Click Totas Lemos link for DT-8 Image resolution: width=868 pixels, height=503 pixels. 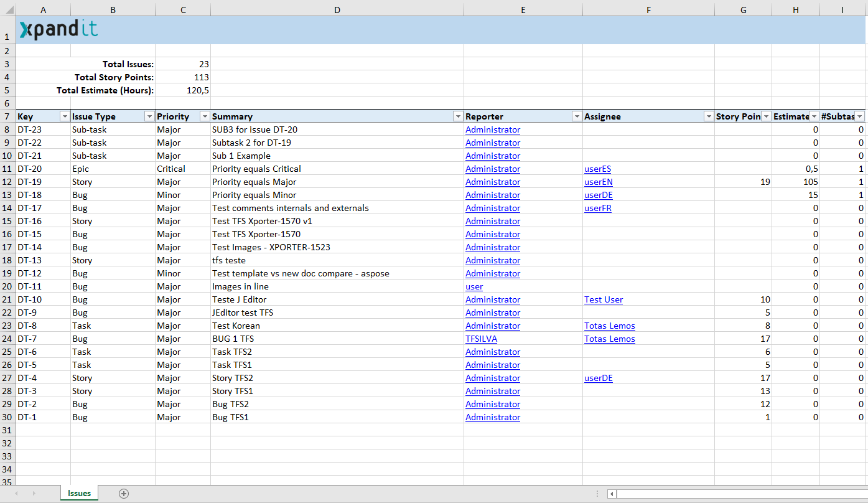coord(609,326)
